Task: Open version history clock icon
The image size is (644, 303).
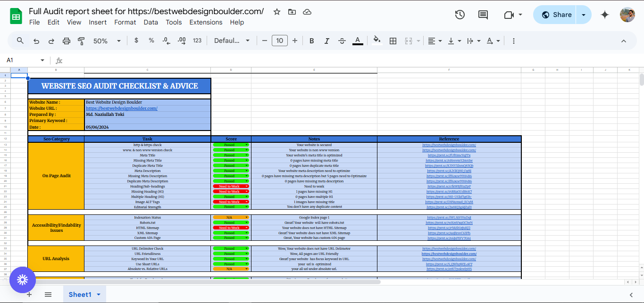Action: coord(460,15)
